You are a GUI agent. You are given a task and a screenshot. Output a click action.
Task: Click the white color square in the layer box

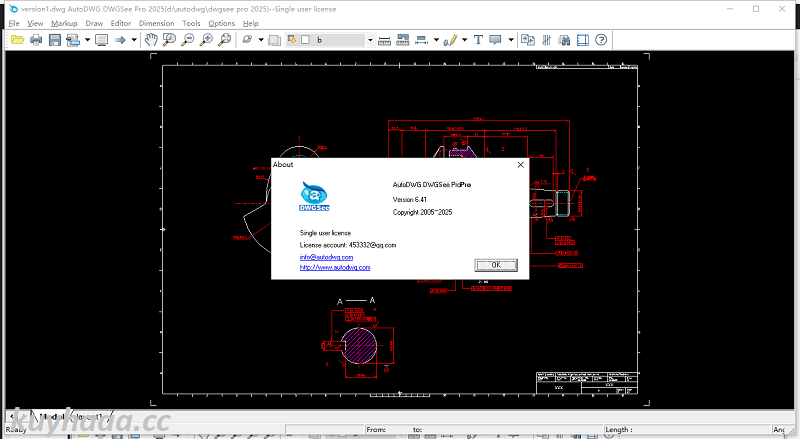click(305, 39)
